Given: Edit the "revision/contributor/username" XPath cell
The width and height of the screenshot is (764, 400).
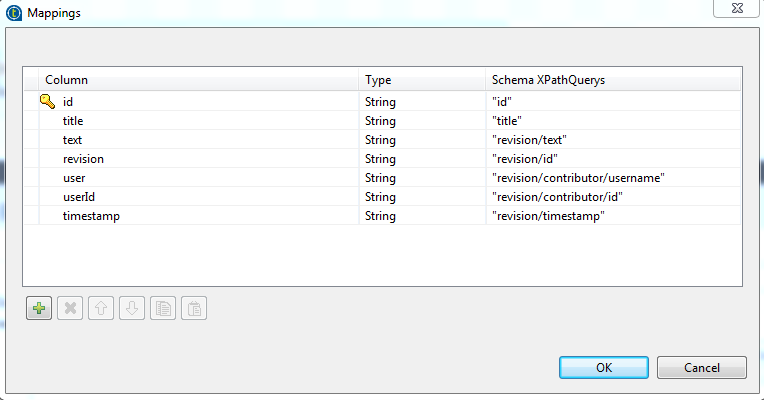Looking at the screenshot, I should point(613,177).
